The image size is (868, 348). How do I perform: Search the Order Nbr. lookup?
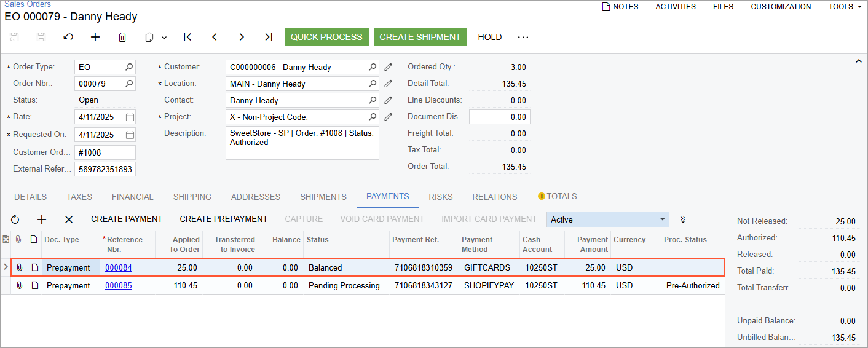coord(129,84)
